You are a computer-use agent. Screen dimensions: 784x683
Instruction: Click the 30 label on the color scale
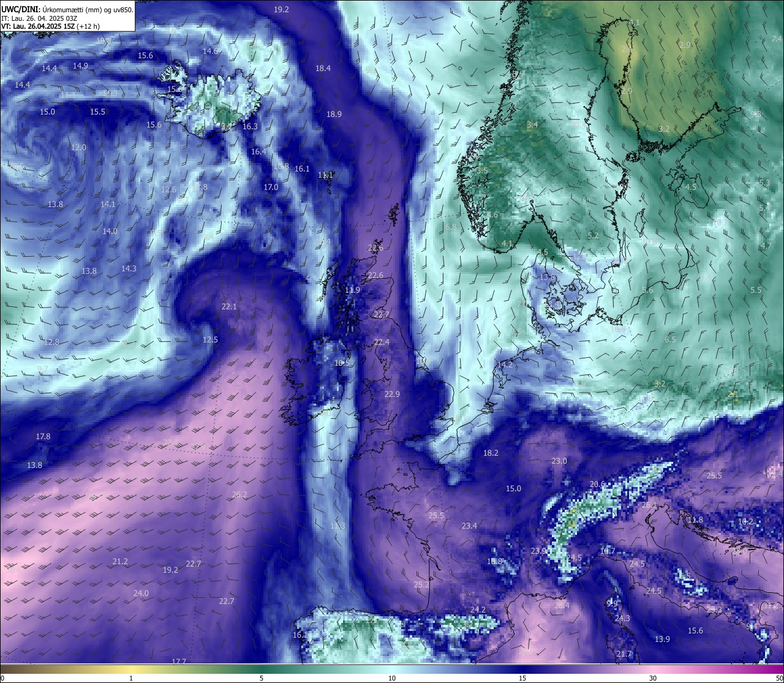[653, 678]
